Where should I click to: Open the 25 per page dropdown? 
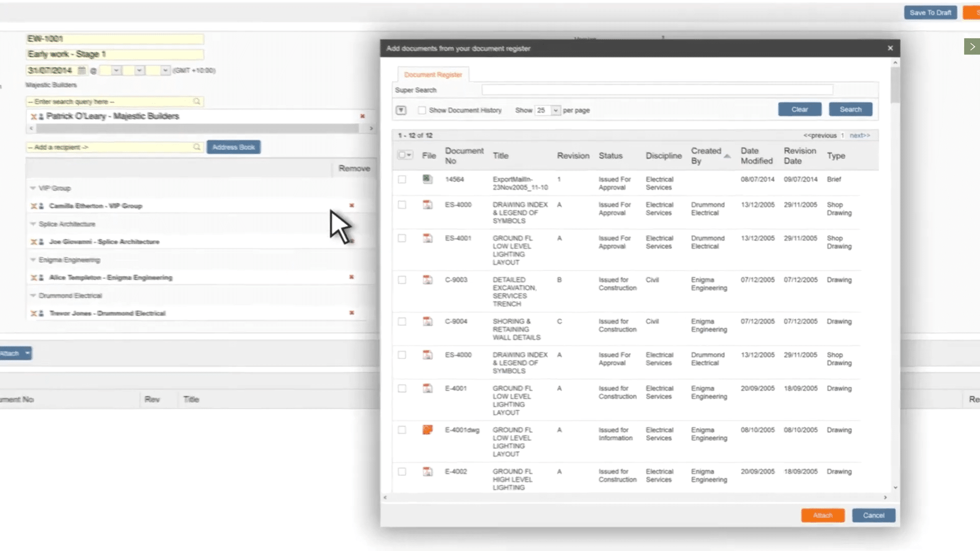[547, 110]
